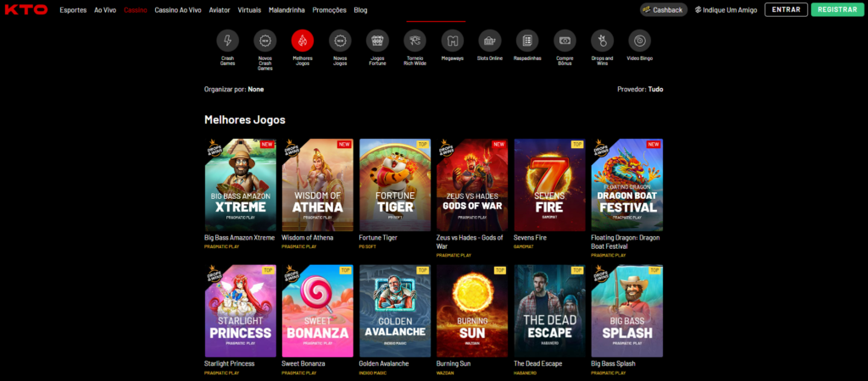Click the GAMOMAT provider label
This screenshot has height=381, width=868.
click(524, 246)
